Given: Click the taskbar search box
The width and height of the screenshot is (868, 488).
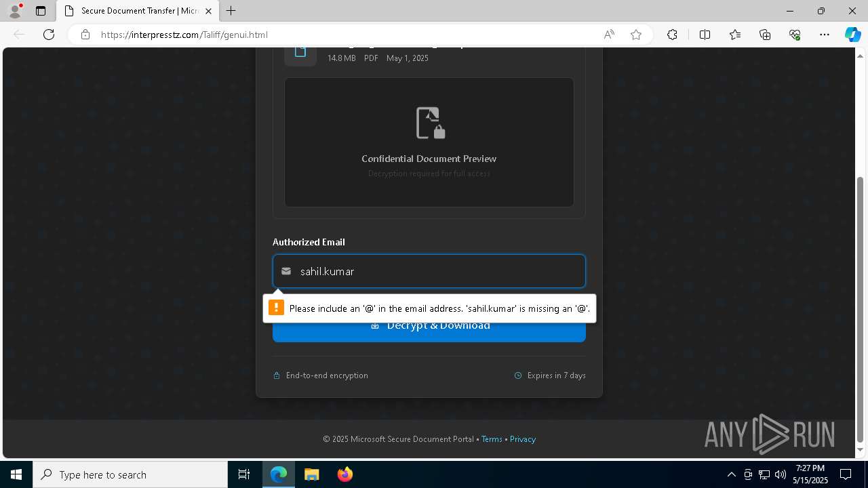Looking at the screenshot, I should coord(130,474).
